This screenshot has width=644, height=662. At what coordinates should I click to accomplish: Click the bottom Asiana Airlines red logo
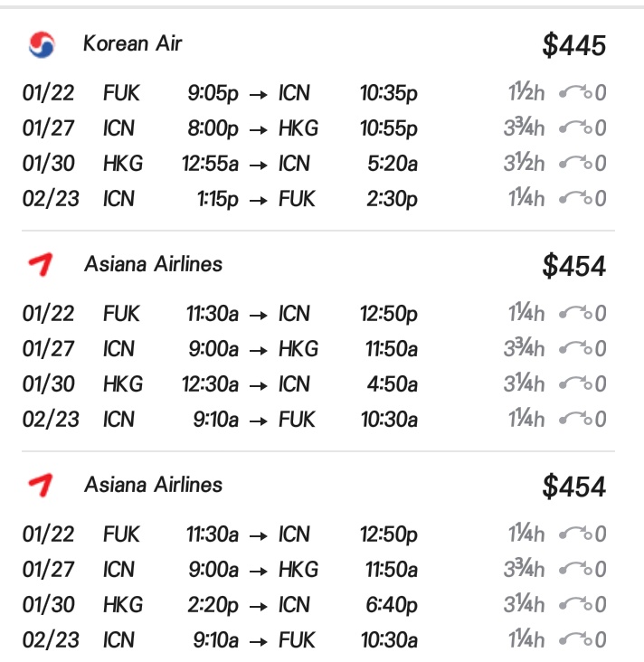tap(42, 486)
